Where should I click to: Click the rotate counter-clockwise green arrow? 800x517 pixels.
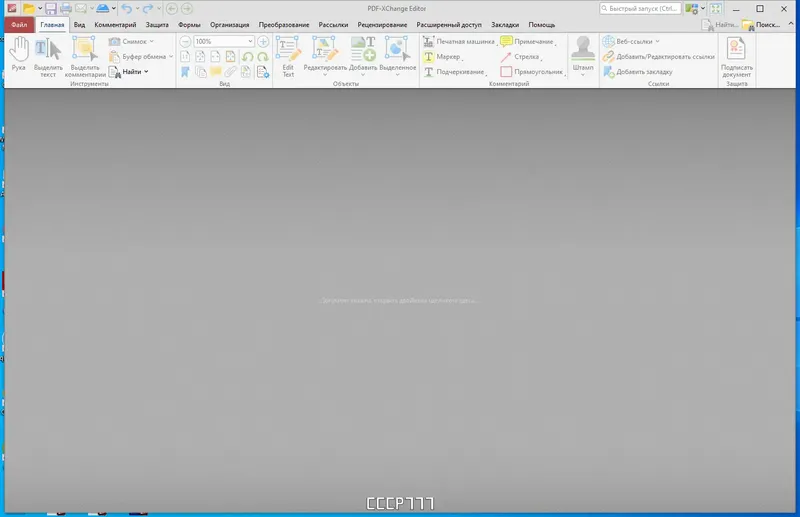[247, 57]
